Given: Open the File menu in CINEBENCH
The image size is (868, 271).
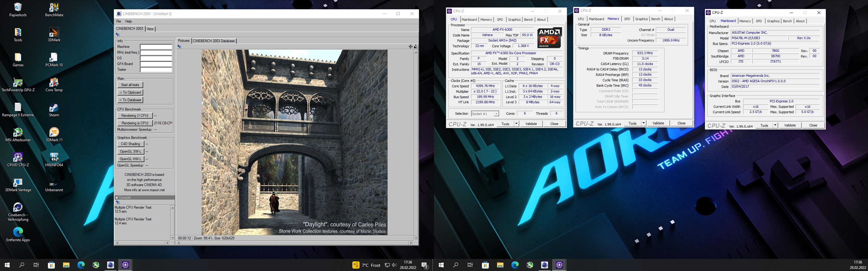Looking at the screenshot, I should point(119,21).
